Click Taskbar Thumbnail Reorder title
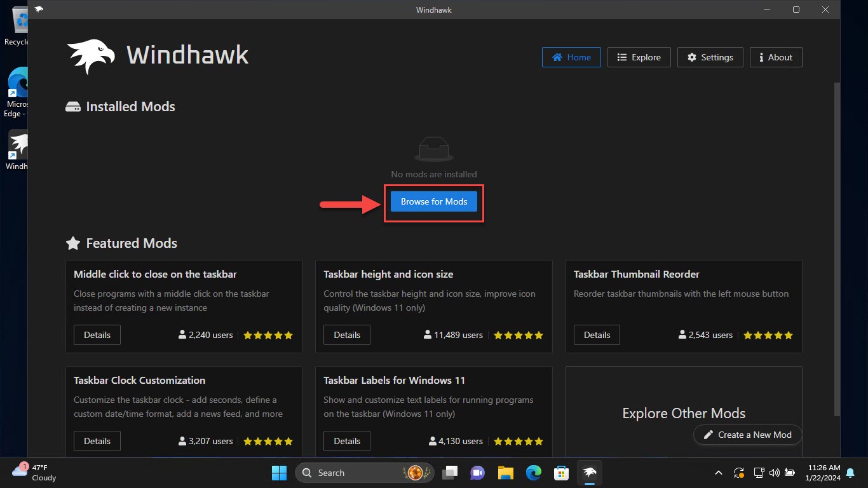Screen dimensions: 868x488 tap(637, 274)
